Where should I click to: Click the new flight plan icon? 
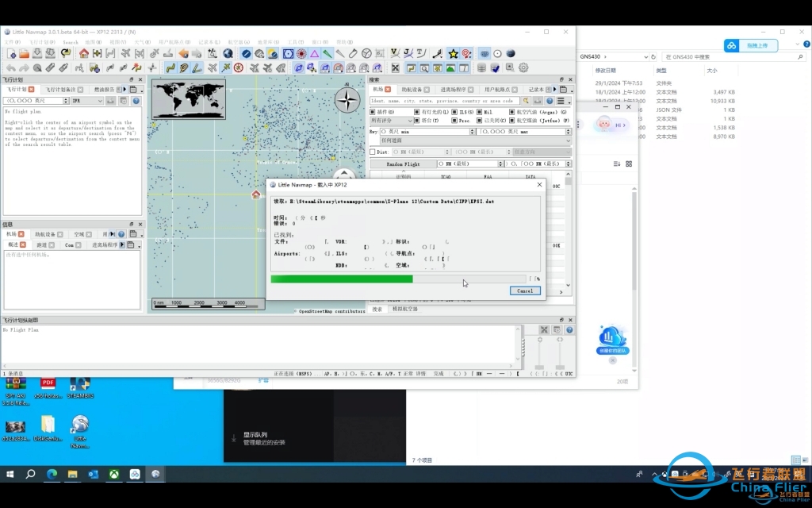(x=11, y=53)
